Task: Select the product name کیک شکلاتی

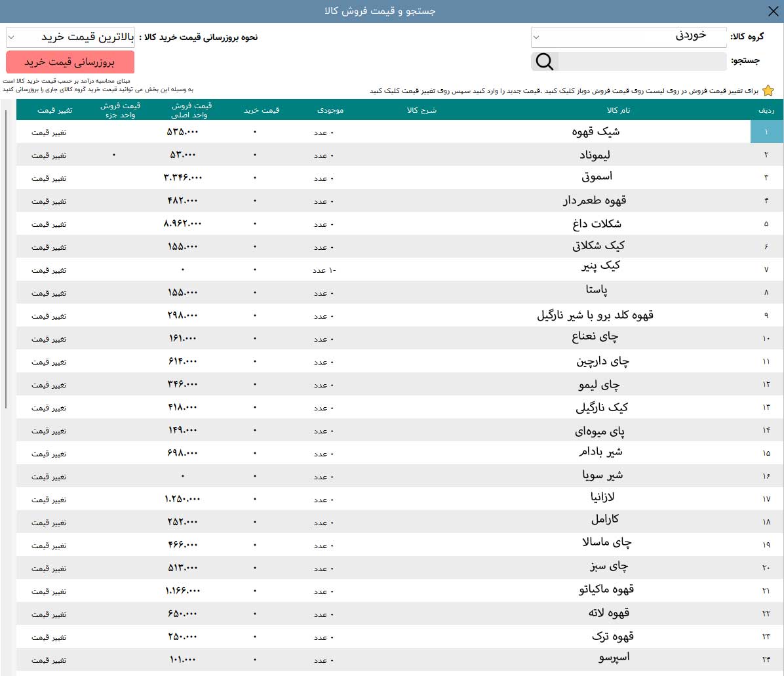Action: click(x=598, y=245)
